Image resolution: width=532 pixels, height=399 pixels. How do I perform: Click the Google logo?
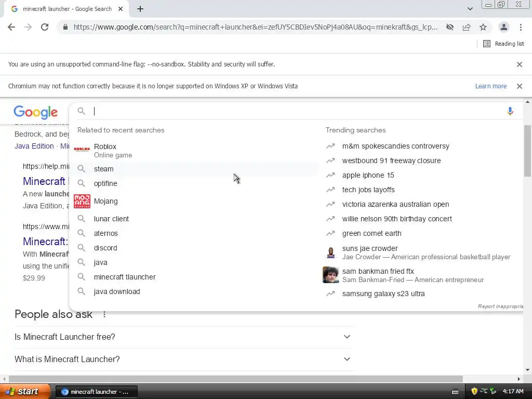[x=36, y=112]
